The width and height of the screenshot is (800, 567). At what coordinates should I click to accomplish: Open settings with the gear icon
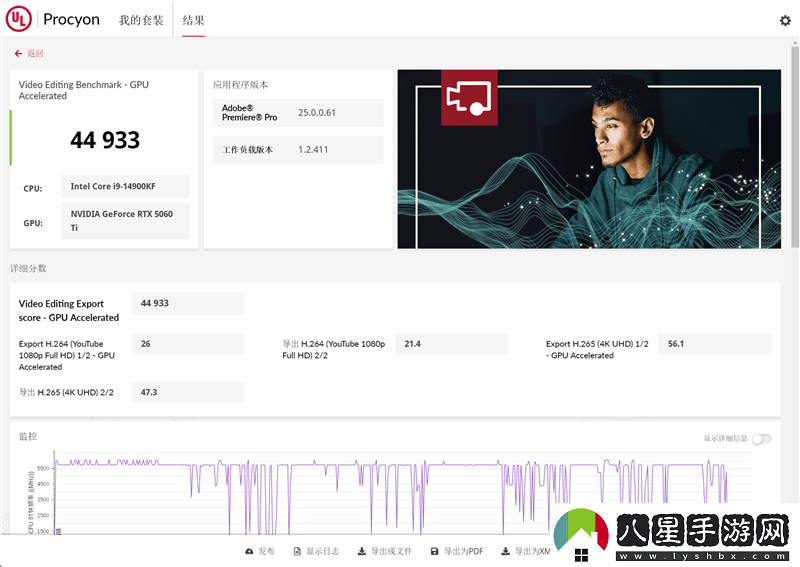pyautogui.click(x=785, y=20)
